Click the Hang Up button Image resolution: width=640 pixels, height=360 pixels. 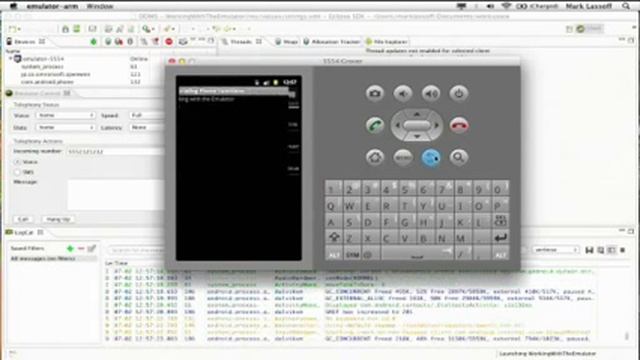coord(58,219)
